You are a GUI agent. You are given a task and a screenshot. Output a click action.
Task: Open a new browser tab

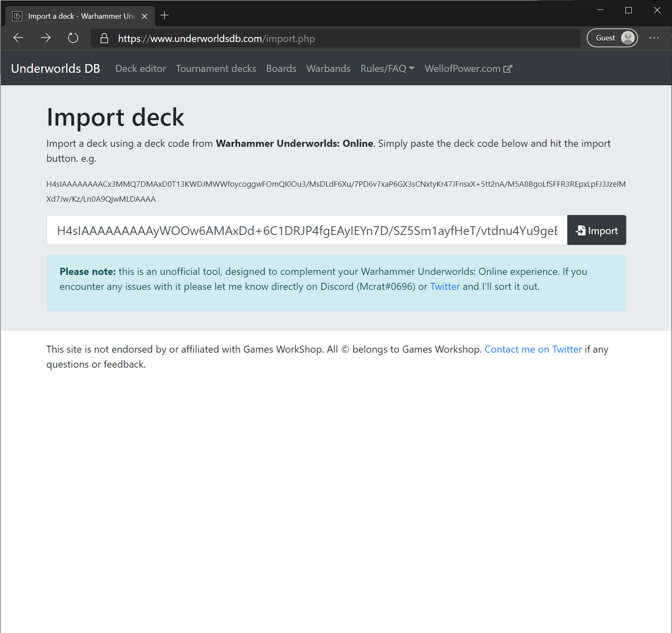(165, 15)
